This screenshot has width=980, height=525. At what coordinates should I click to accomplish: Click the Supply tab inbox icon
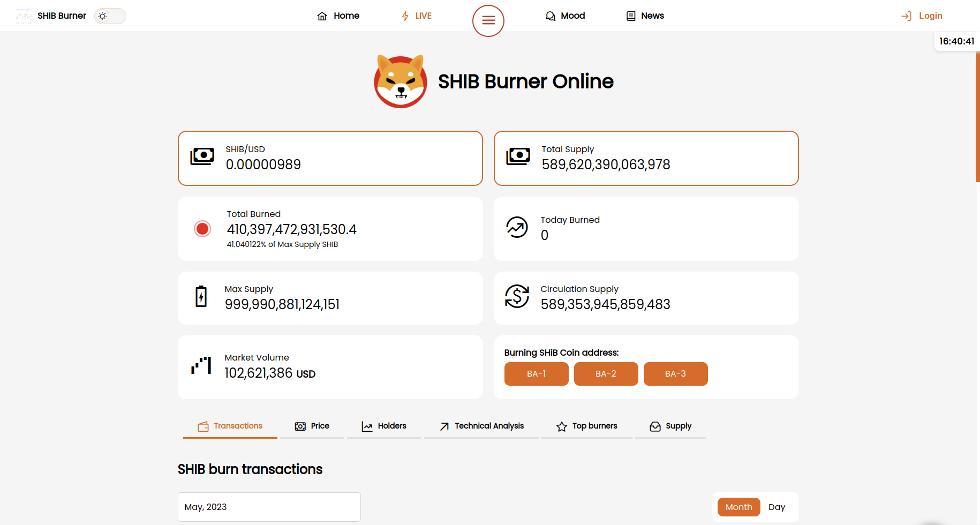click(655, 426)
